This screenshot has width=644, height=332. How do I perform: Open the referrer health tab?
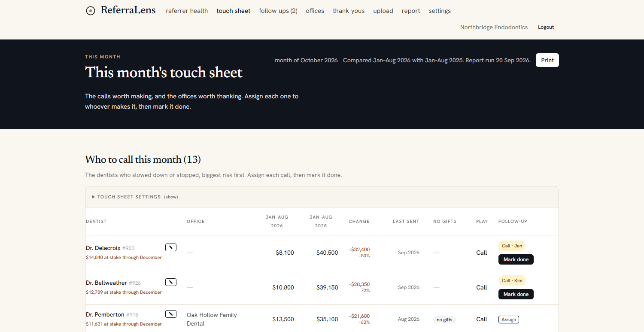[x=187, y=11]
